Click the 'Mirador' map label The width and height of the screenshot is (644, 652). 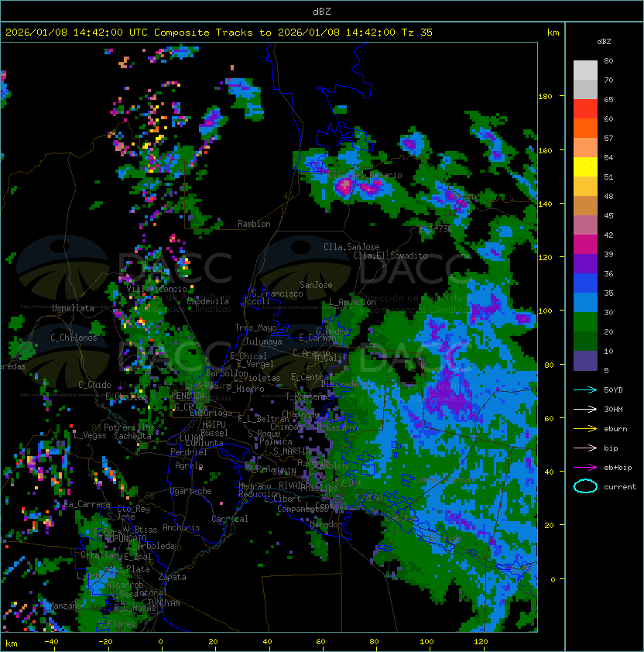coord(327,524)
